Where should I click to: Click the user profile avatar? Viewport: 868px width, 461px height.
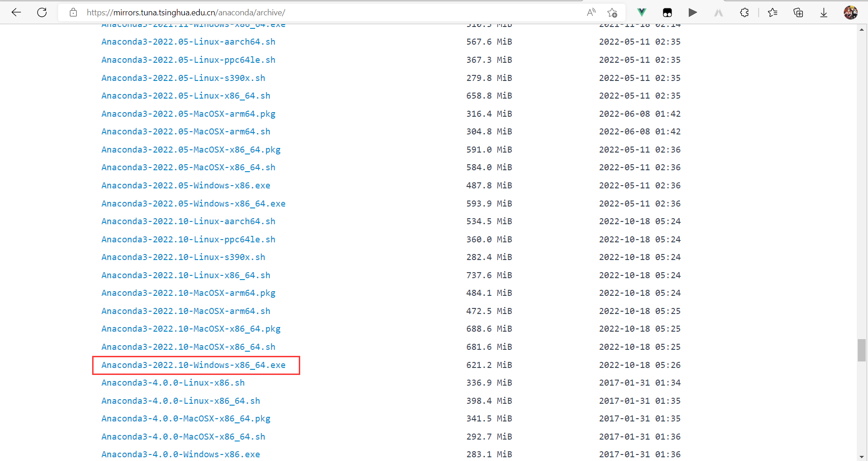click(850, 13)
